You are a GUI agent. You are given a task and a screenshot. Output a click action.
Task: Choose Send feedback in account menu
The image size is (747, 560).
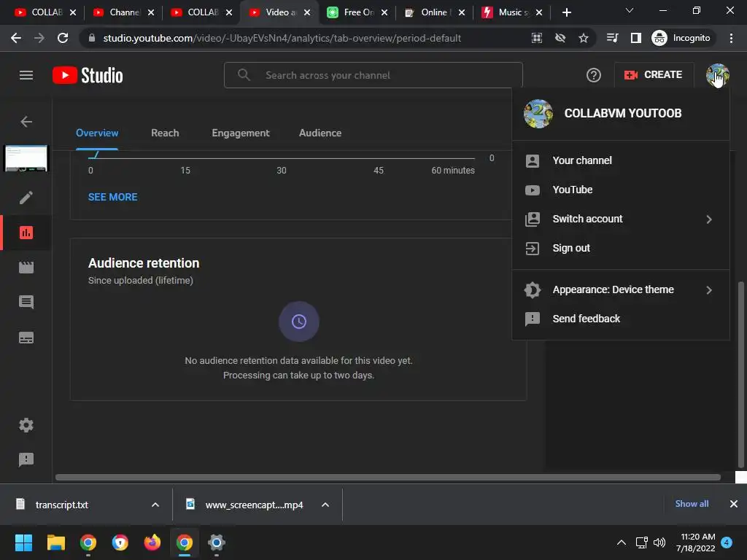pos(621,319)
